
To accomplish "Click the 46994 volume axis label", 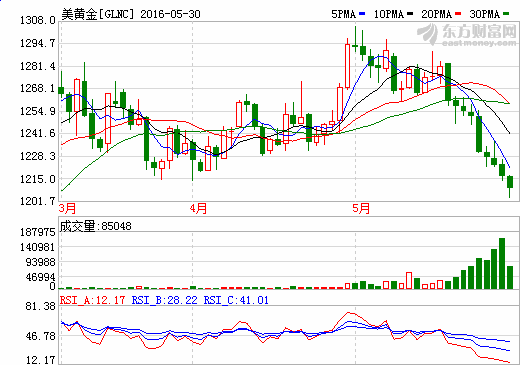I will tap(40, 277).
